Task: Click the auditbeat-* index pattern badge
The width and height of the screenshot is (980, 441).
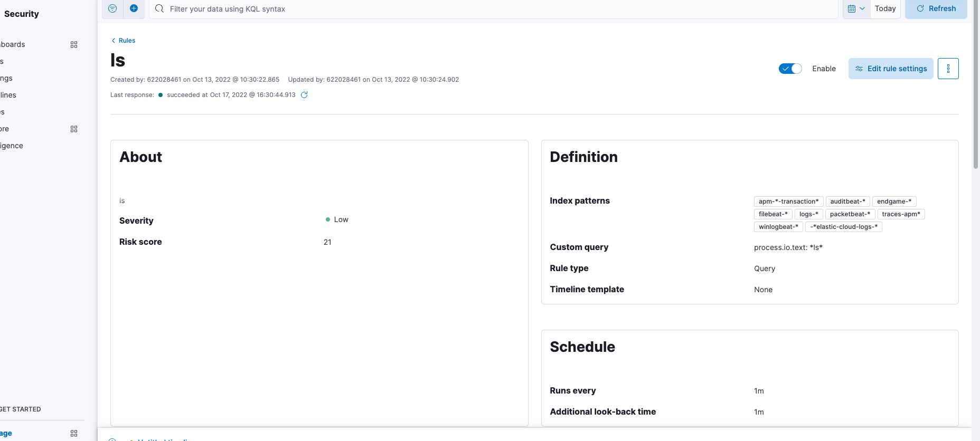Action: pos(847,202)
